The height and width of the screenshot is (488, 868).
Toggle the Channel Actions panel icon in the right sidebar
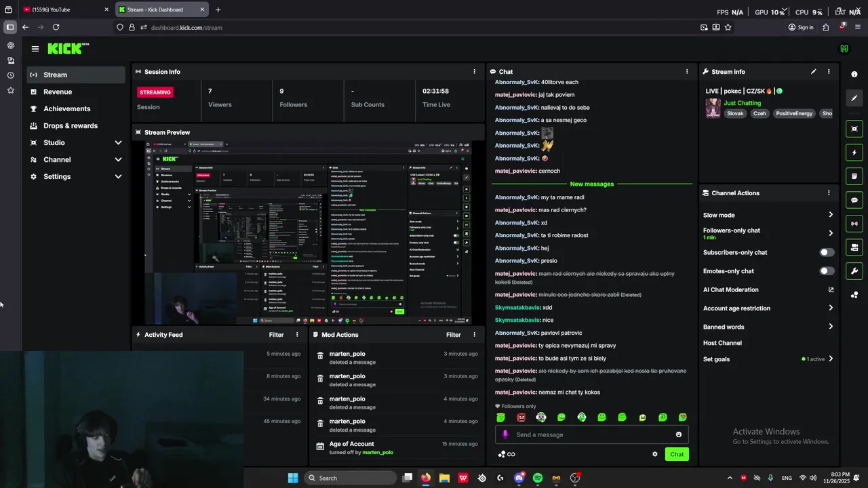pos(854,247)
